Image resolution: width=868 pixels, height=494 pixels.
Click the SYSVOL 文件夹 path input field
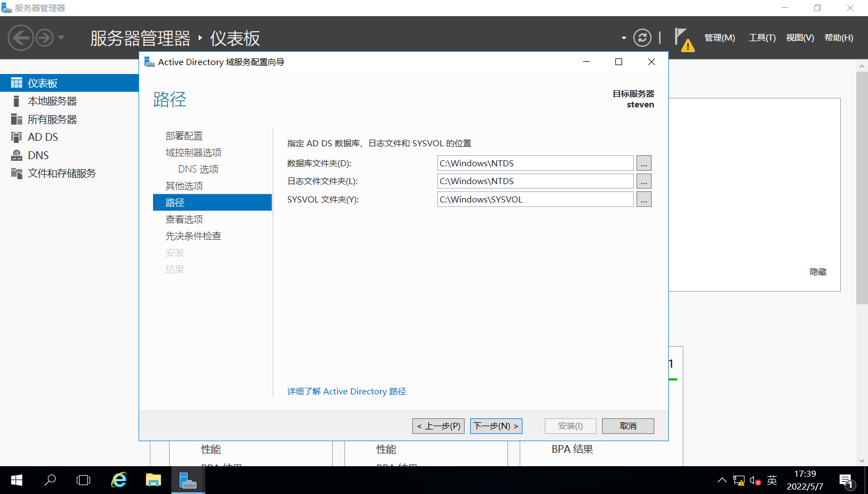click(535, 199)
